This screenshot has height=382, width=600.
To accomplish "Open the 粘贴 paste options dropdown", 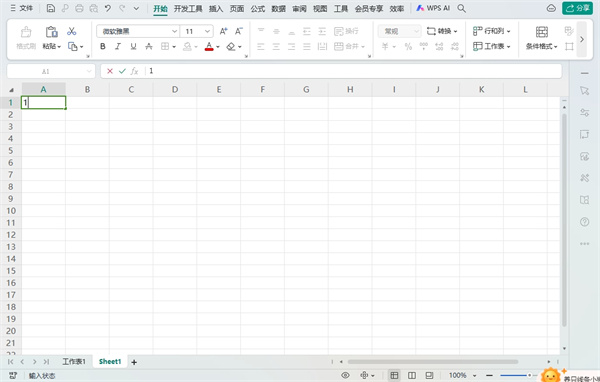I will click(52, 46).
